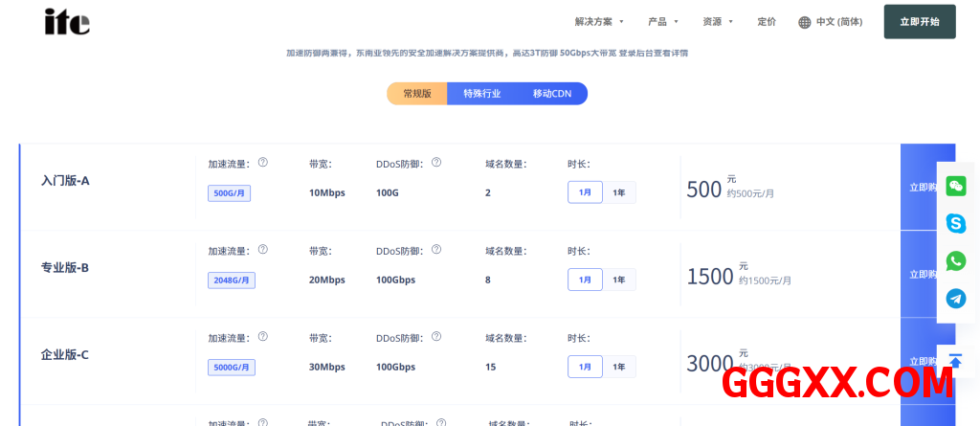Expand the 解决方案 dropdown menu
Image resolution: width=980 pixels, height=426 pixels.
click(x=599, y=22)
